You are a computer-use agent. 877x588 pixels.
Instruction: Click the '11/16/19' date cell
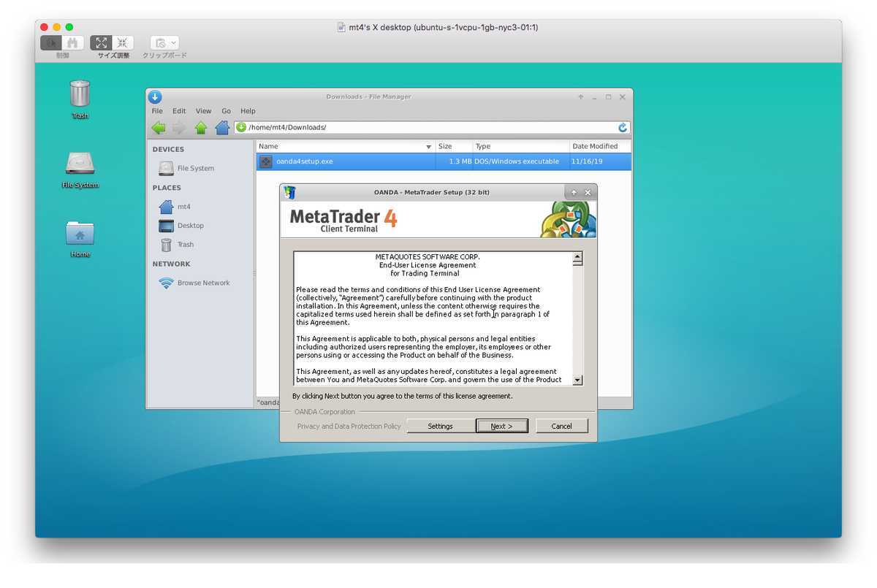coord(585,161)
